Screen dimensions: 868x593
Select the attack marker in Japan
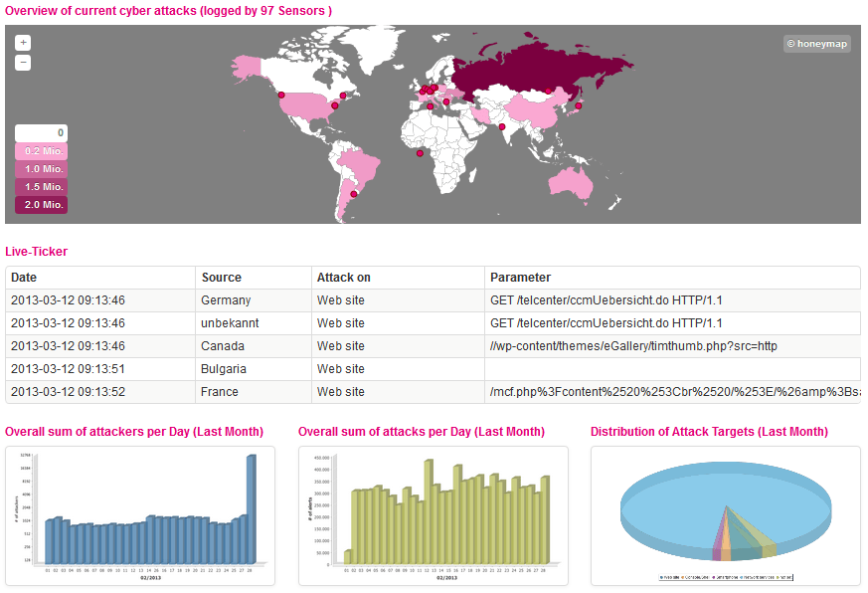click(x=578, y=105)
